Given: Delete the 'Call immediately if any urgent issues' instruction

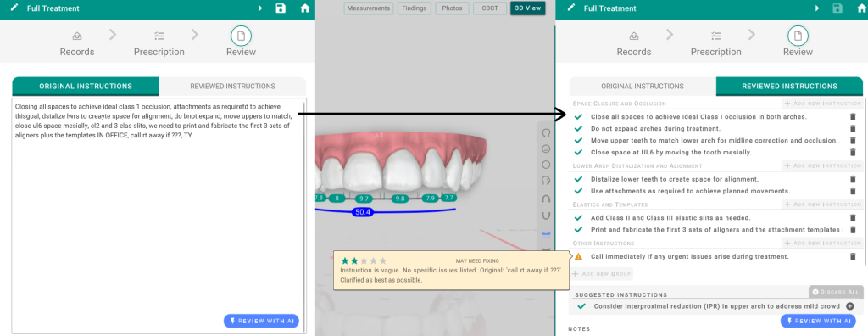Looking at the screenshot, I should pos(853,257).
